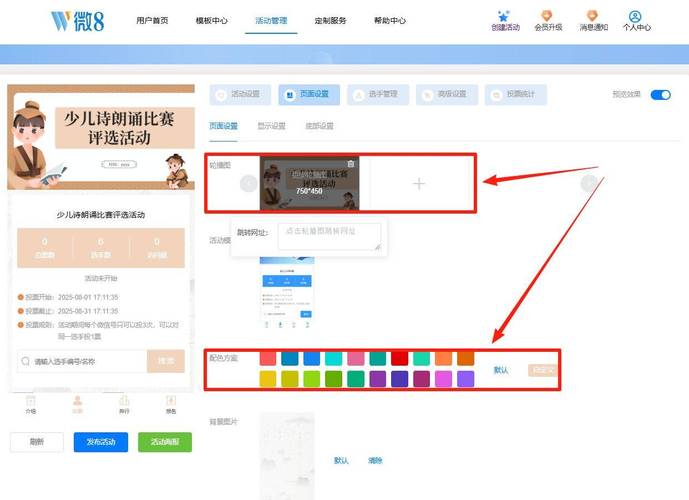The height and width of the screenshot is (500, 689).
Task: Open the 活动管理 menu item
Action: (x=270, y=20)
